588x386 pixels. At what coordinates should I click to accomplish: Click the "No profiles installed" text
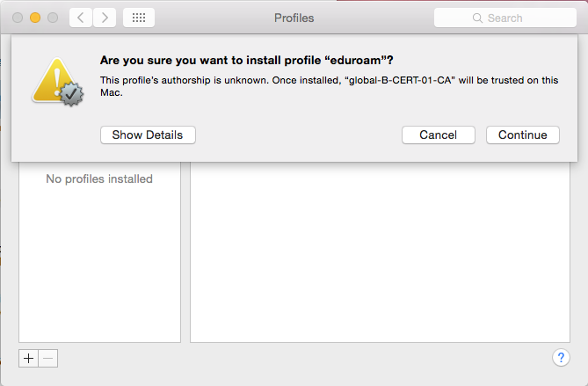(99, 179)
